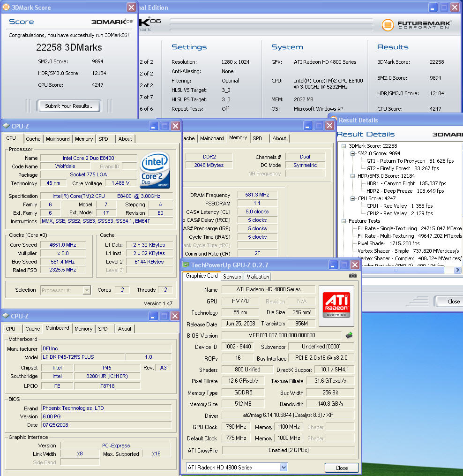This screenshot has width=463, height=476.
Task: Click the Core Speed 4651.0 MHz value
Action: point(63,245)
